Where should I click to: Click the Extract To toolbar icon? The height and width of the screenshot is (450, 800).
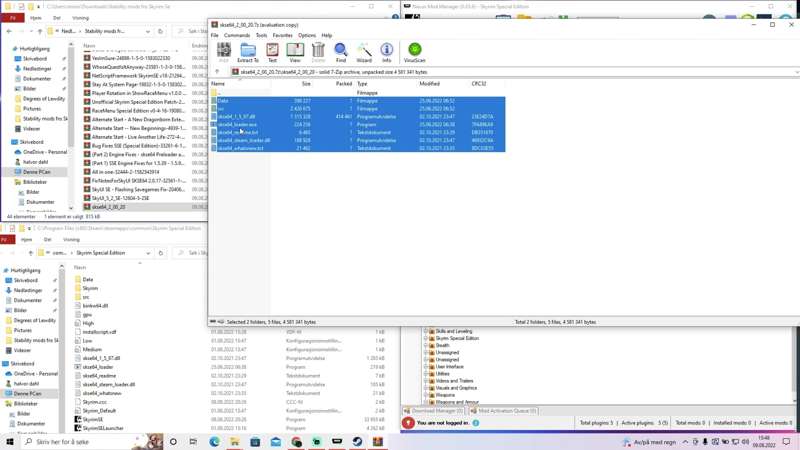[247, 52]
